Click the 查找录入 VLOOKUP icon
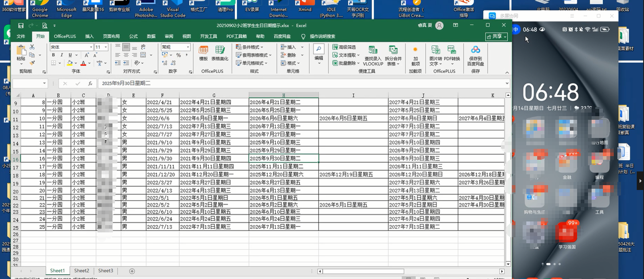 coord(373,54)
